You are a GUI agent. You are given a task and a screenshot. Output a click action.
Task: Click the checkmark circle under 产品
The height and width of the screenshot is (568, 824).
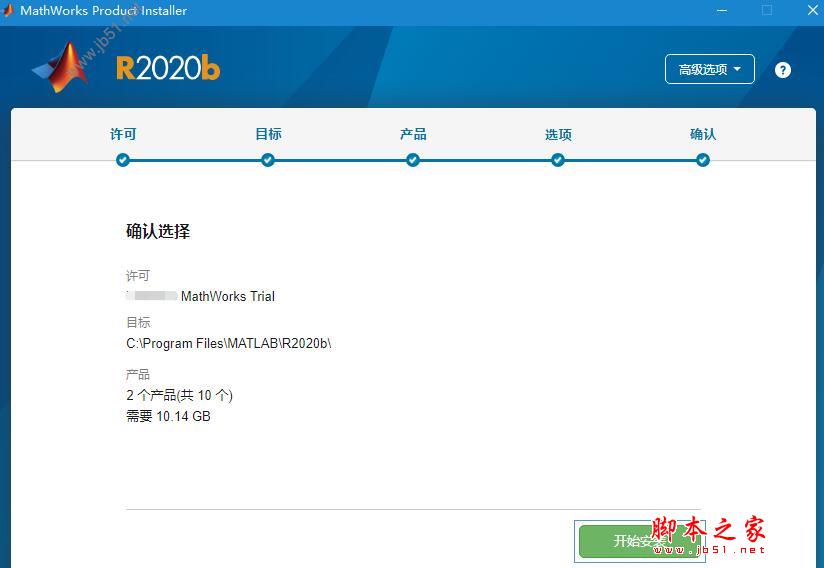tap(413, 160)
